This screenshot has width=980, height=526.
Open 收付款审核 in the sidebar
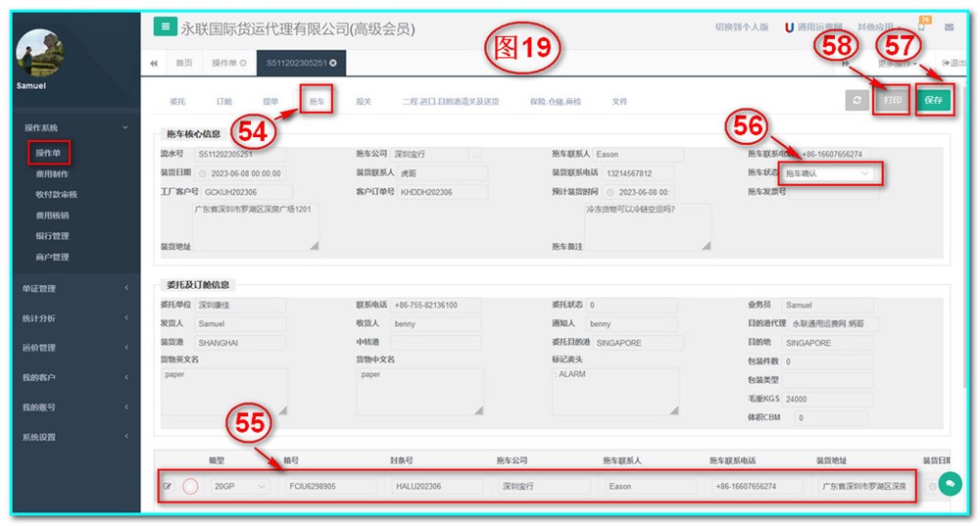(x=56, y=195)
